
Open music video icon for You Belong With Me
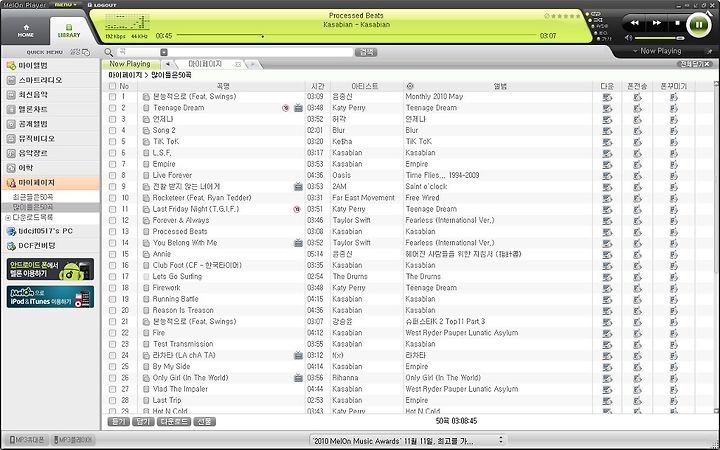pyautogui.click(x=298, y=243)
